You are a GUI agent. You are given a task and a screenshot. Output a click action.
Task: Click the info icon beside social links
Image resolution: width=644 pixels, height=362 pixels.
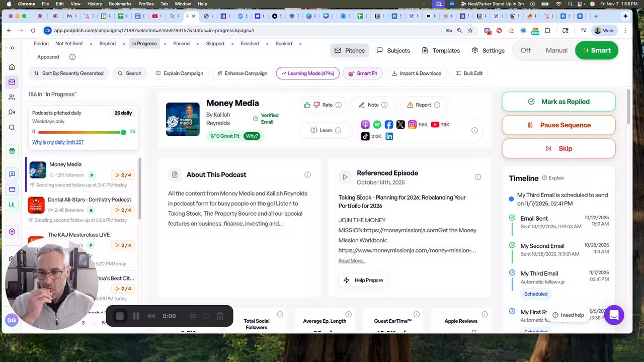coord(474,130)
